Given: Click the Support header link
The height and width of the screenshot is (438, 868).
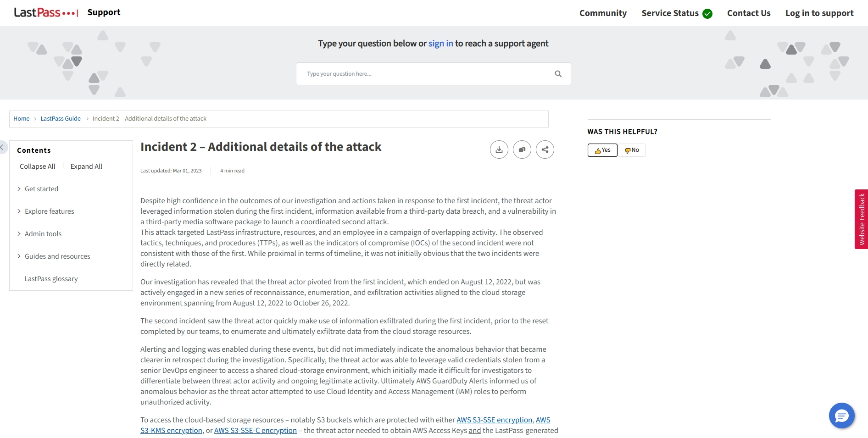Looking at the screenshot, I should (x=104, y=12).
